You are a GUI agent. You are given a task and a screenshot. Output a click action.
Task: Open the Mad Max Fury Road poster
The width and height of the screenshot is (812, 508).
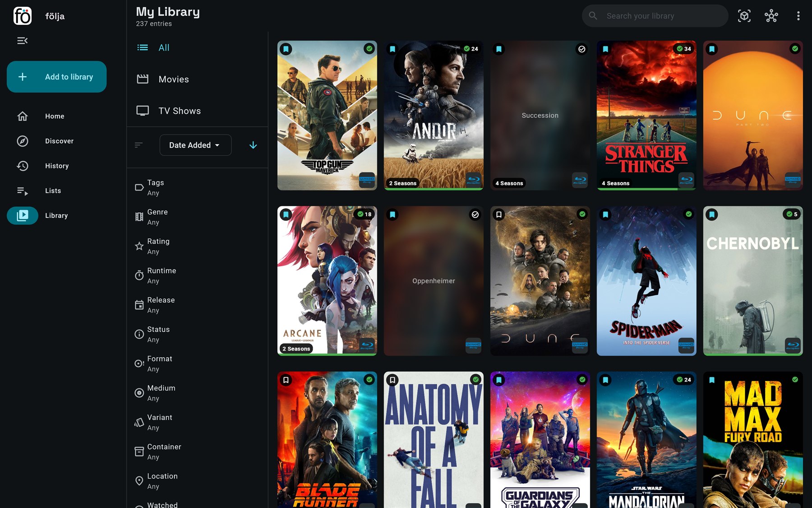tap(753, 440)
